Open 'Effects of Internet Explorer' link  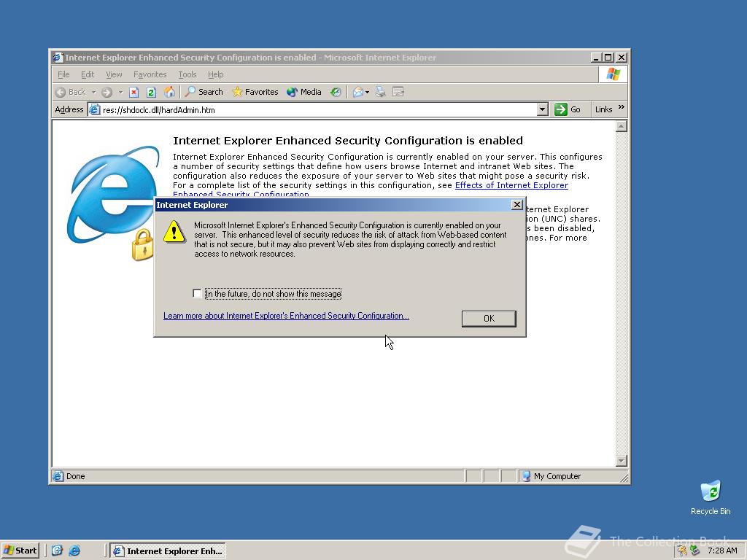(x=511, y=185)
